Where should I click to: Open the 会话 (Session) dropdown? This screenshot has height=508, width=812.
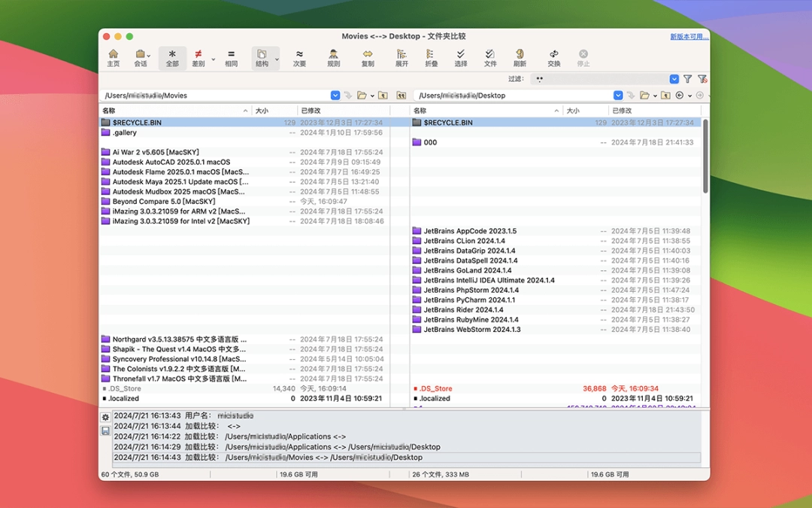[x=141, y=58]
